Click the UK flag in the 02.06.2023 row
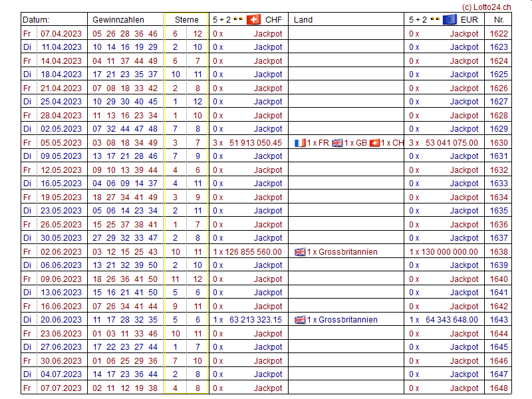The height and width of the screenshot is (399, 532). [x=300, y=252]
